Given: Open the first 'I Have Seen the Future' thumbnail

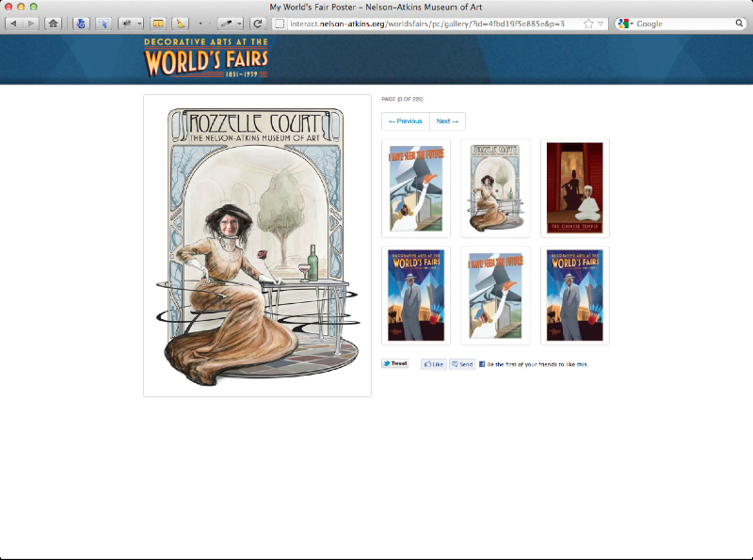Looking at the screenshot, I should point(416,188).
